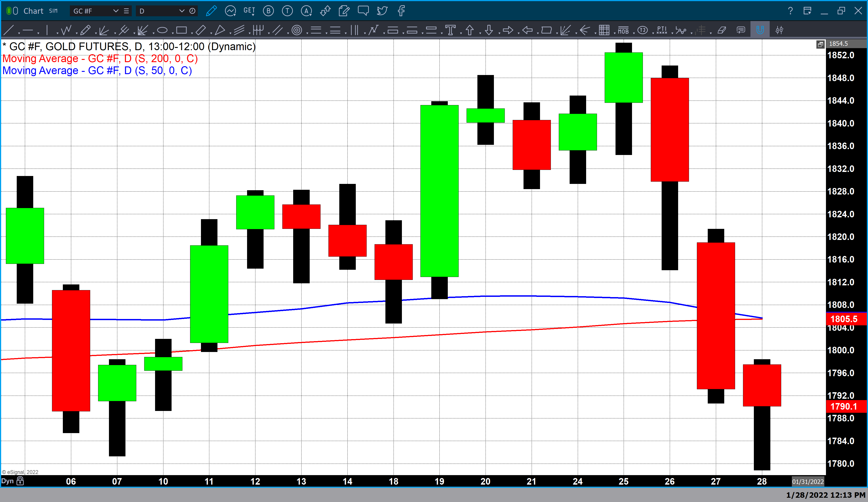868x502 pixels.
Task: Toggle the green chart link indicator
Action: tap(9, 11)
